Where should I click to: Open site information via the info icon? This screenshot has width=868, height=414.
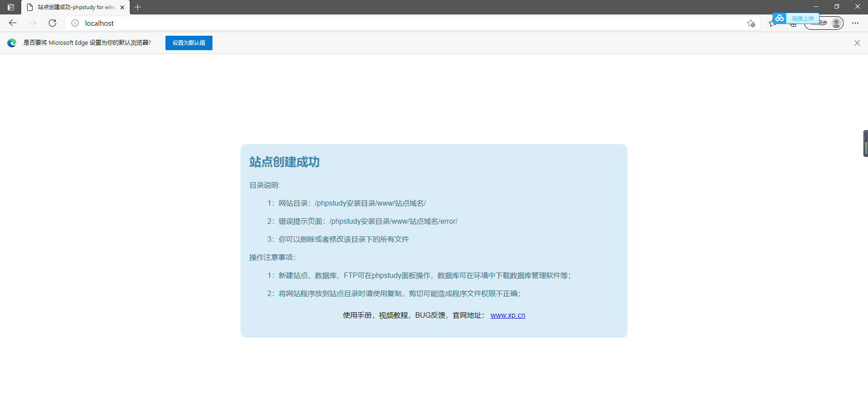coord(75,23)
